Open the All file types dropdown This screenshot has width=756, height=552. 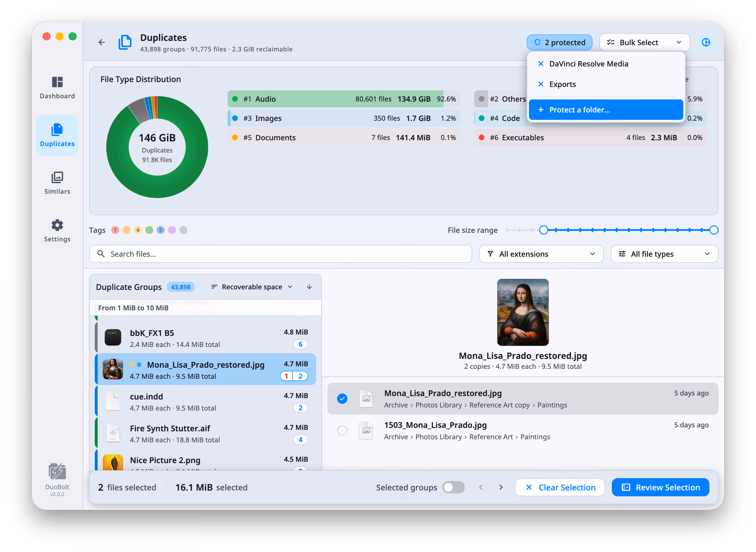coord(665,254)
